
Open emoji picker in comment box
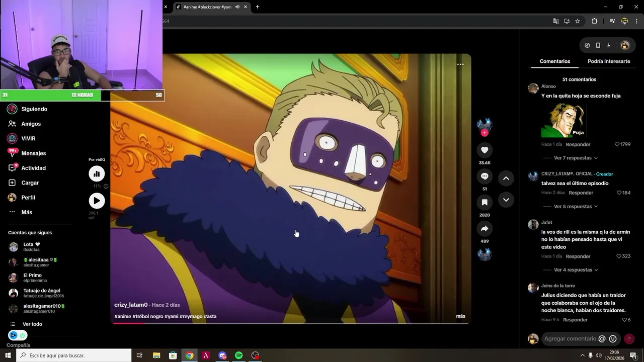pos(613,339)
